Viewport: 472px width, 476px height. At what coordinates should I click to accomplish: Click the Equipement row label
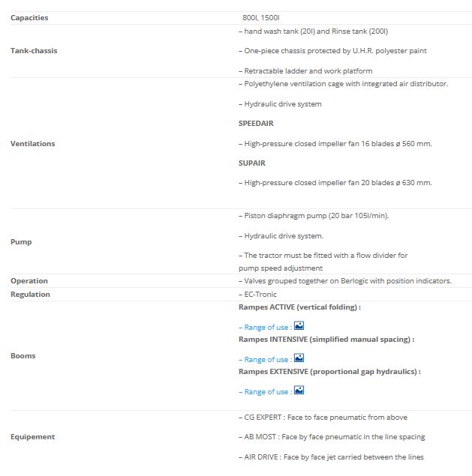tap(33, 436)
